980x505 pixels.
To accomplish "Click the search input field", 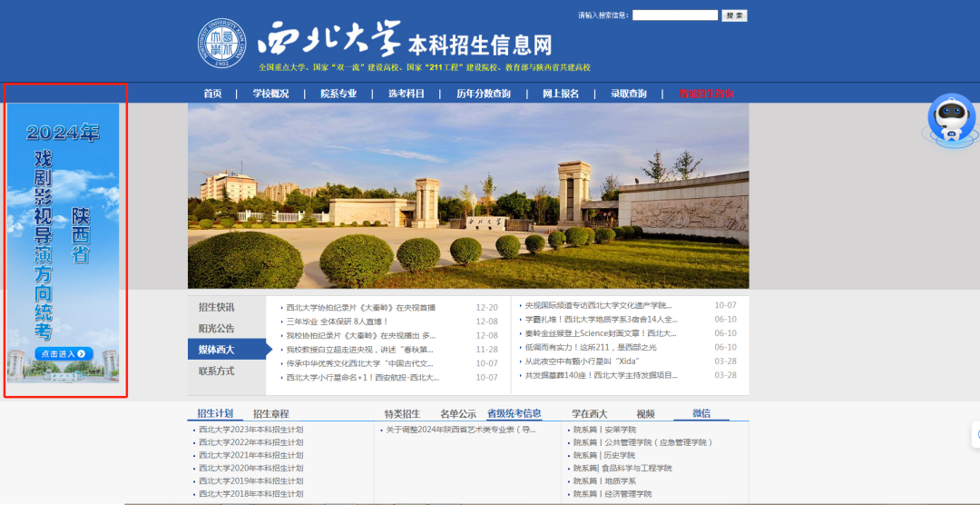I will 675,15.
